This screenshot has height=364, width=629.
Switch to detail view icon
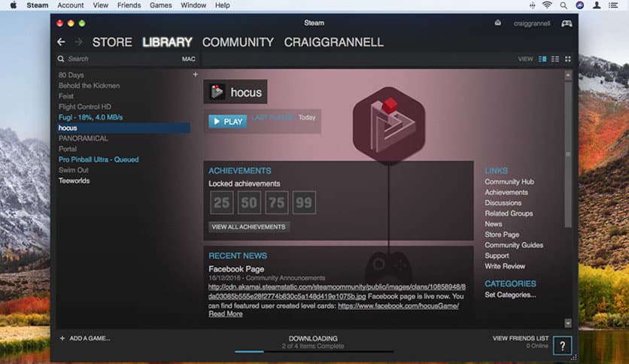point(542,59)
